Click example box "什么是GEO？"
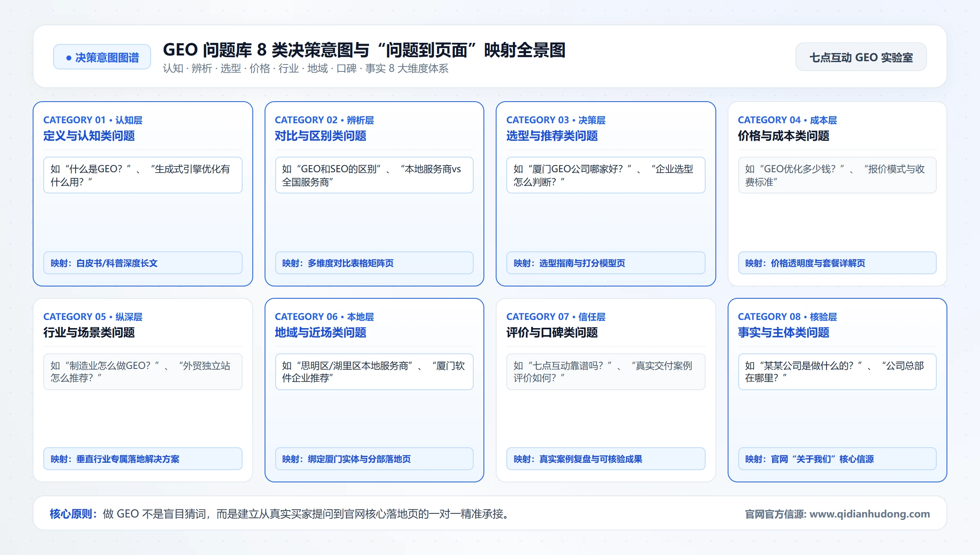This screenshot has width=980, height=555. click(x=143, y=175)
